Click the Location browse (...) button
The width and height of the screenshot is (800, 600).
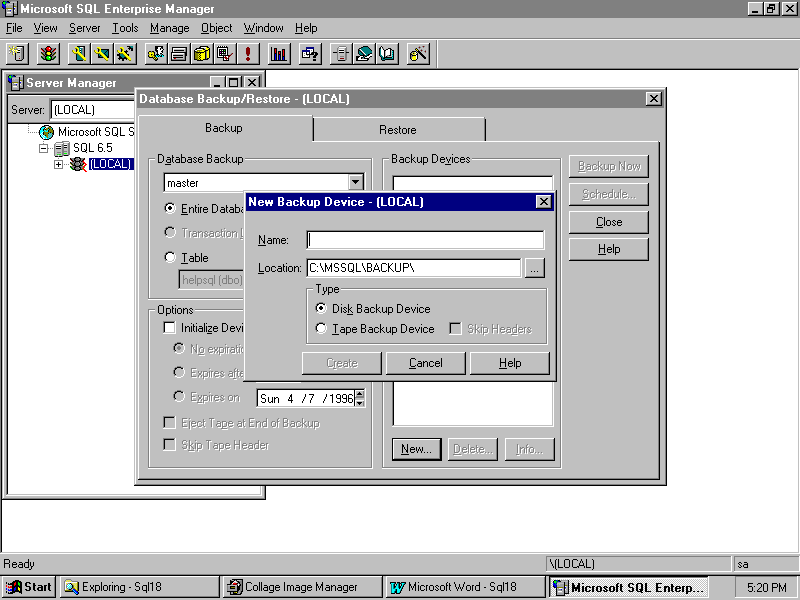534,268
